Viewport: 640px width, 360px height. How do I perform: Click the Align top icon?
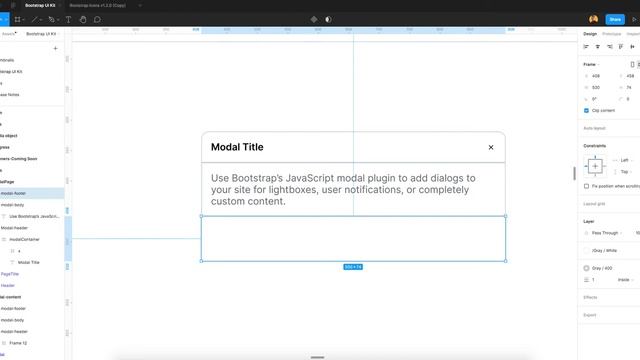click(x=621, y=47)
